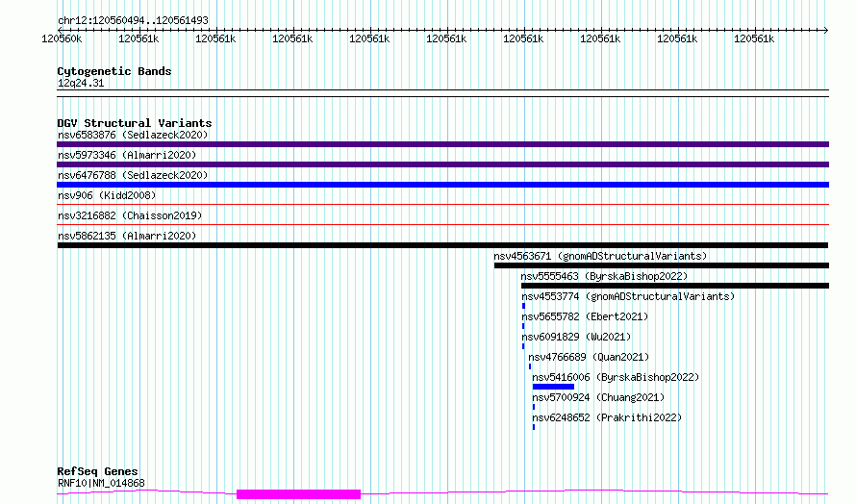Image resolution: width=856 pixels, height=504 pixels.
Task: Select the nsv6091829 (Wu2021) label
Action: [576, 337]
